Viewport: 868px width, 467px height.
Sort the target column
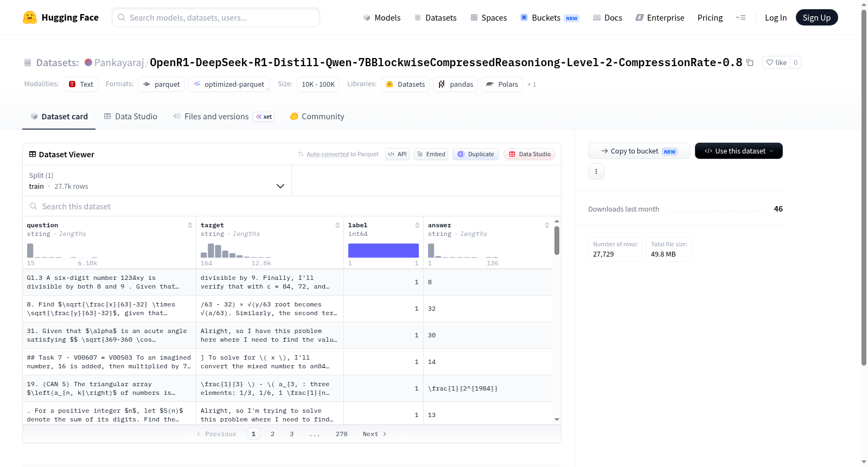pos(337,225)
